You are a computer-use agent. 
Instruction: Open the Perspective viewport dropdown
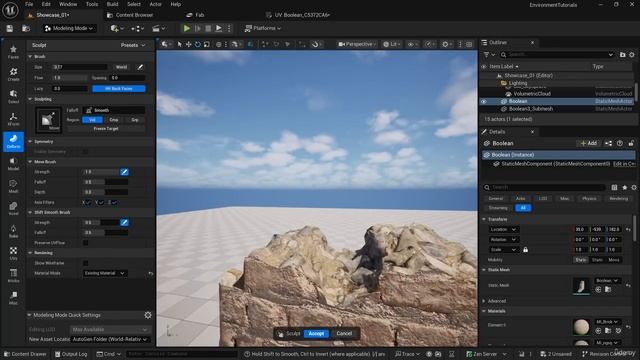pyautogui.click(x=356, y=44)
